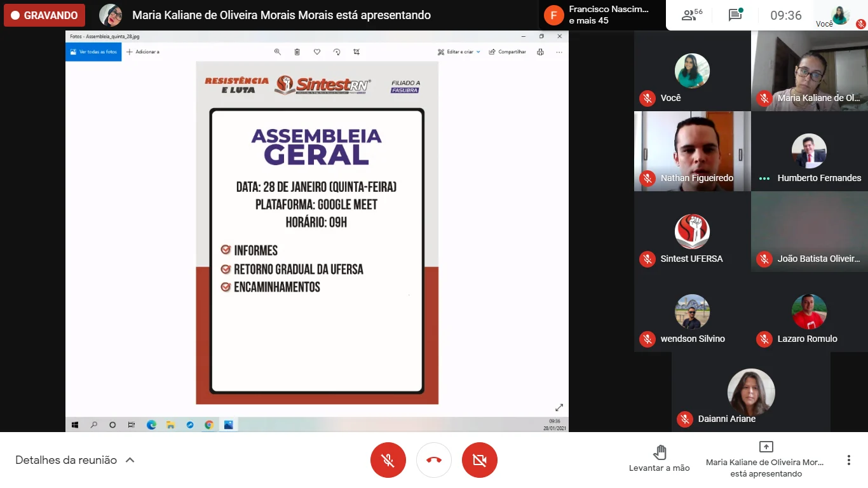Open the three-dot more options menu
The height and width of the screenshot is (488, 868).
(848, 460)
